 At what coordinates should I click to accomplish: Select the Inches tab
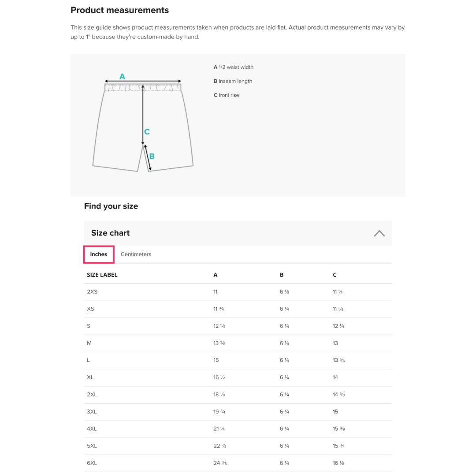coord(99,254)
